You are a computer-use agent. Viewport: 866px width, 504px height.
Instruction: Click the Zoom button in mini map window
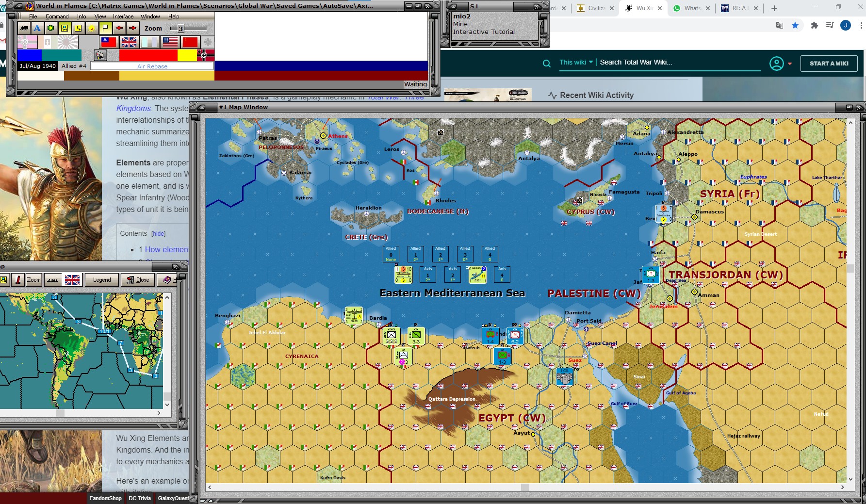[33, 280]
